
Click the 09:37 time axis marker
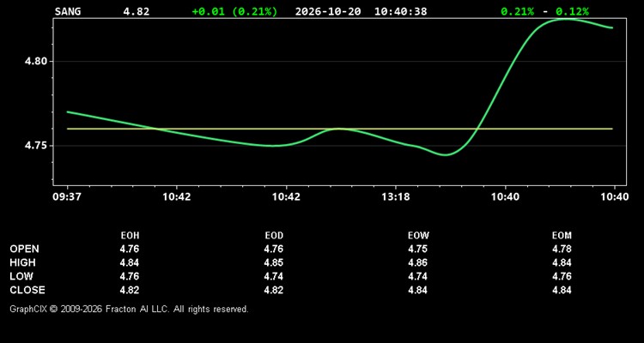coord(66,197)
